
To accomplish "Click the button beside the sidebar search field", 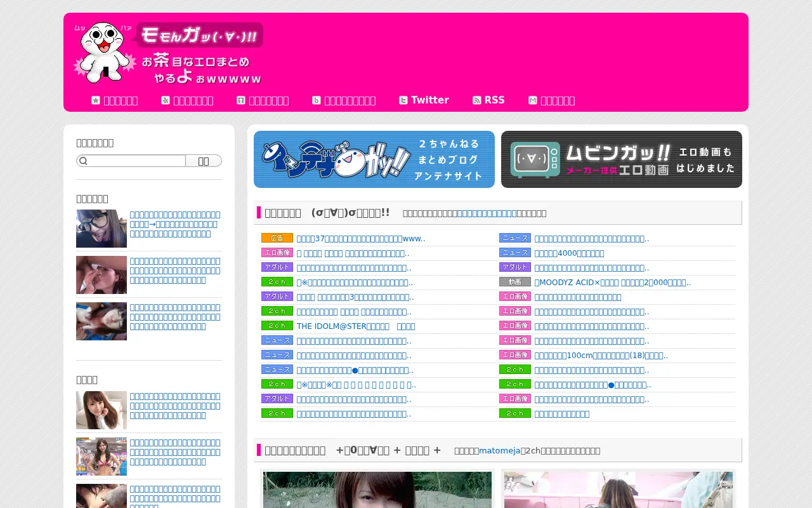I will click(204, 161).
